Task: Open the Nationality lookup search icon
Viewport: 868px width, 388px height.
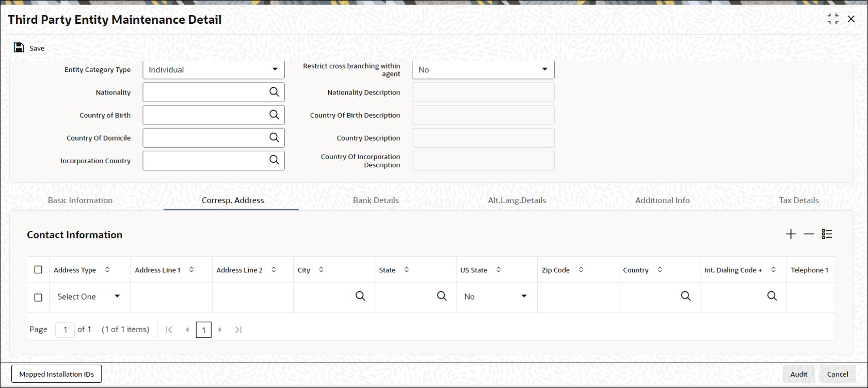Action: coord(274,92)
